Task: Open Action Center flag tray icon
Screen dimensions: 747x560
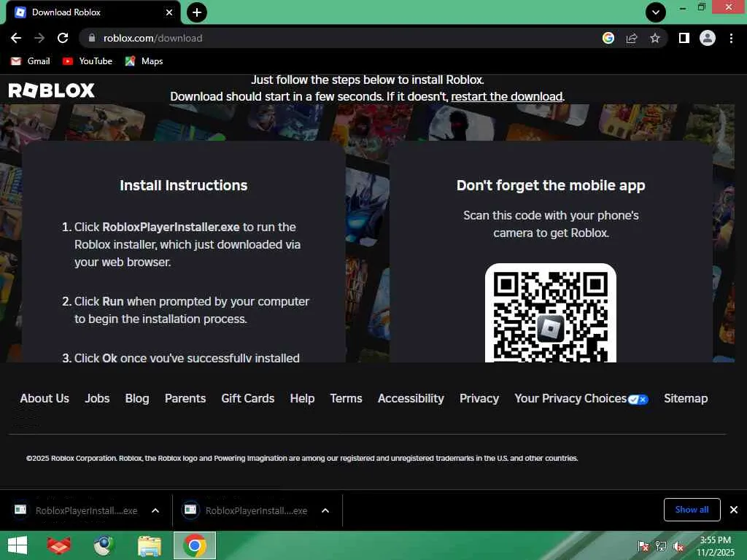Action: pyautogui.click(x=643, y=546)
